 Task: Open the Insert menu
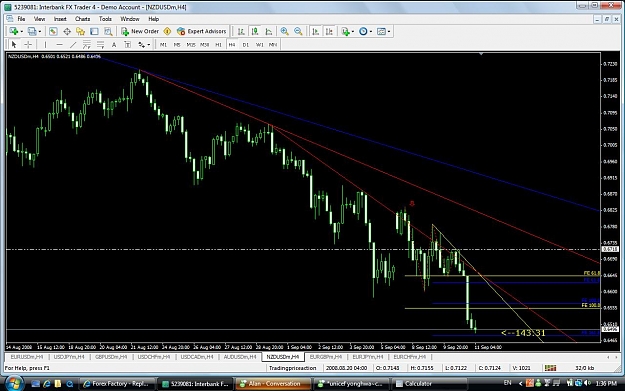pyautogui.click(x=60, y=19)
